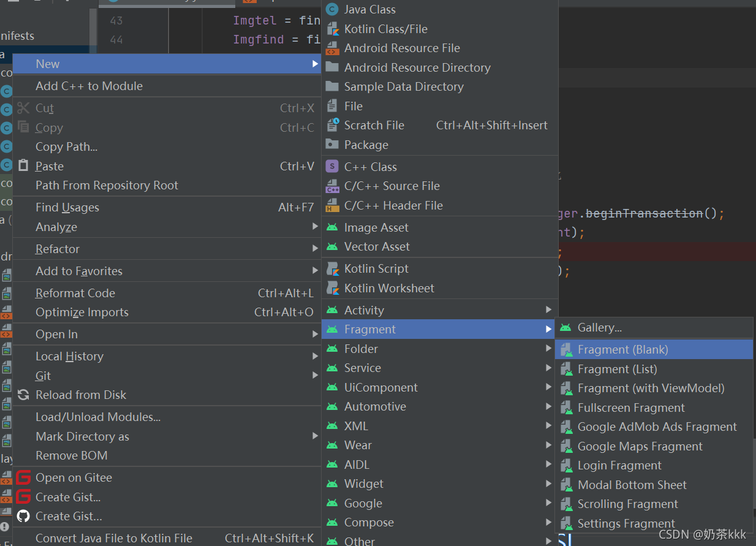Expand the Mark Directory as submenu arrow
Image resolution: width=756 pixels, height=546 pixels.
pos(316,436)
